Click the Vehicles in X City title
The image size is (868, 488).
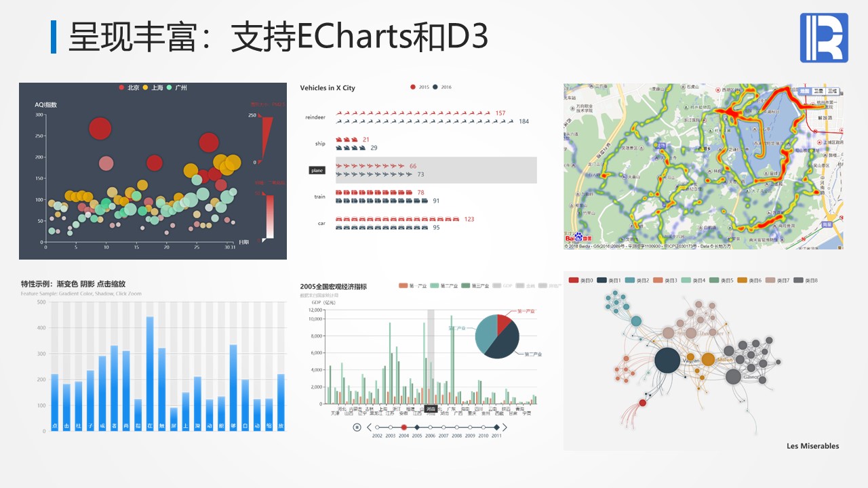click(x=328, y=88)
